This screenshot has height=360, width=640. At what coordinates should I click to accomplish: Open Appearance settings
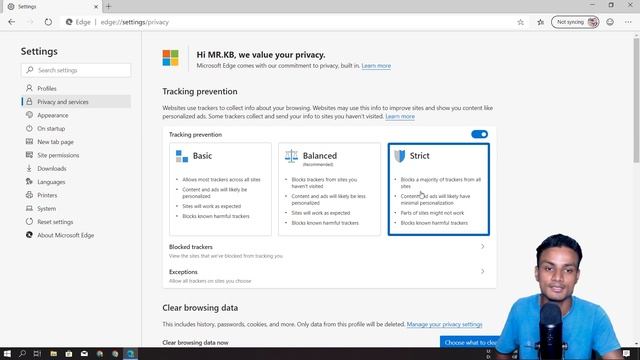(x=76, y=115)
